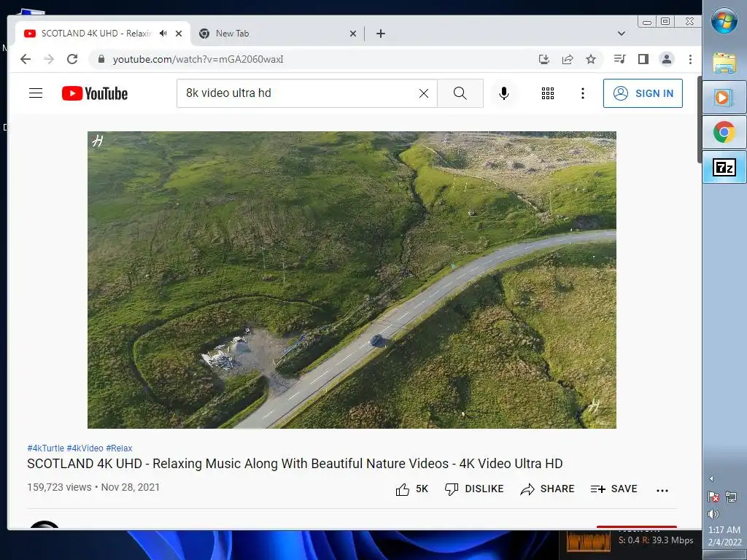Open 7-Zip from the taskbar
The height and width of the screenshot is (560, 747).
pyautogui.click(x=724, y=167)
